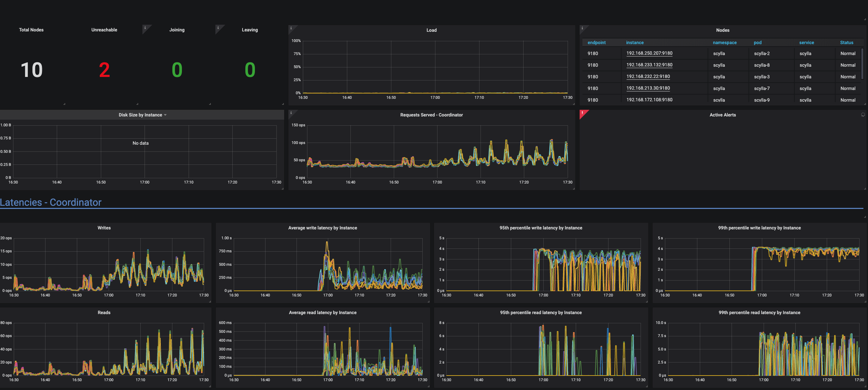Open the Disk Size by Instance panel dropdown
868x390 pixels.
(165, 115)
